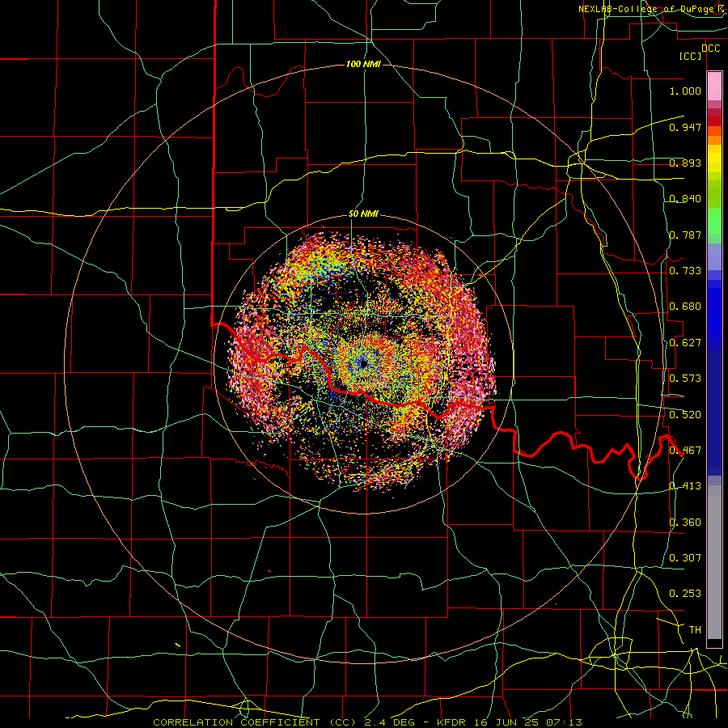The height and width of the screenshot is (728, 728).
Task: Click the "[CC]" legend unit label
Action: pos(690,56)
